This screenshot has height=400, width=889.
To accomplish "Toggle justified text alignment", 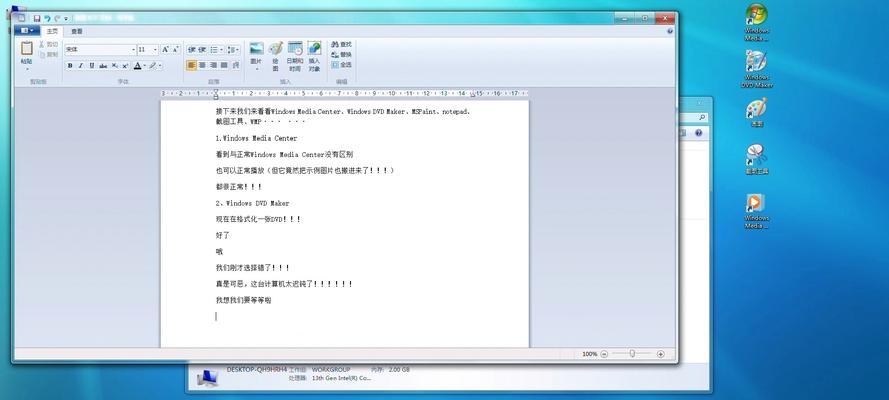I will (x=224, y=66).
